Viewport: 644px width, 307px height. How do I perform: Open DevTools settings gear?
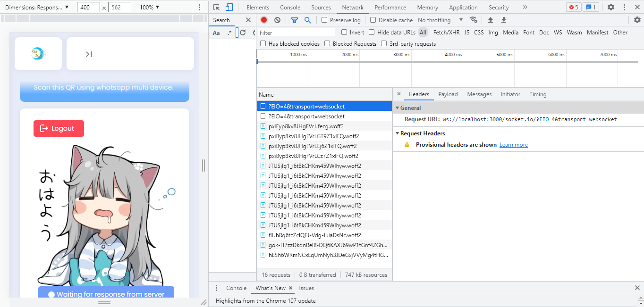click(x=610, y=8)
